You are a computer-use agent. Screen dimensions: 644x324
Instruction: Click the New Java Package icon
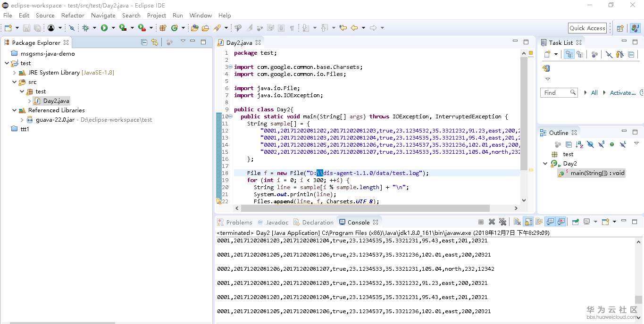163,28
